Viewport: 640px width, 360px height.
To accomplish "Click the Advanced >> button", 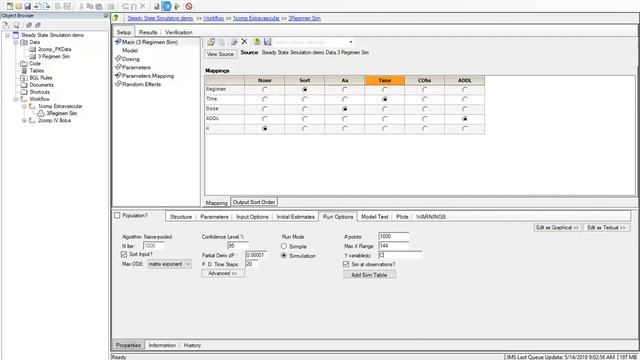I will pos(223,273).
